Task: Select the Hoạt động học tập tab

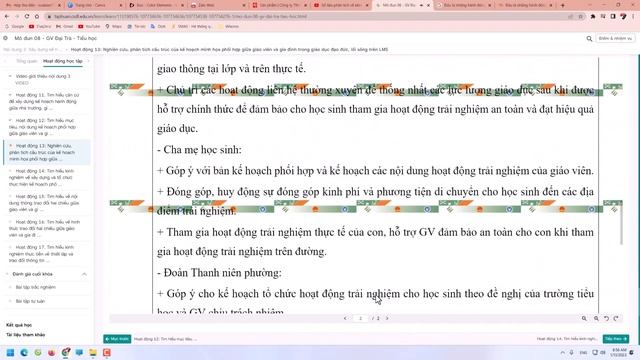Action: click(63, 61)
